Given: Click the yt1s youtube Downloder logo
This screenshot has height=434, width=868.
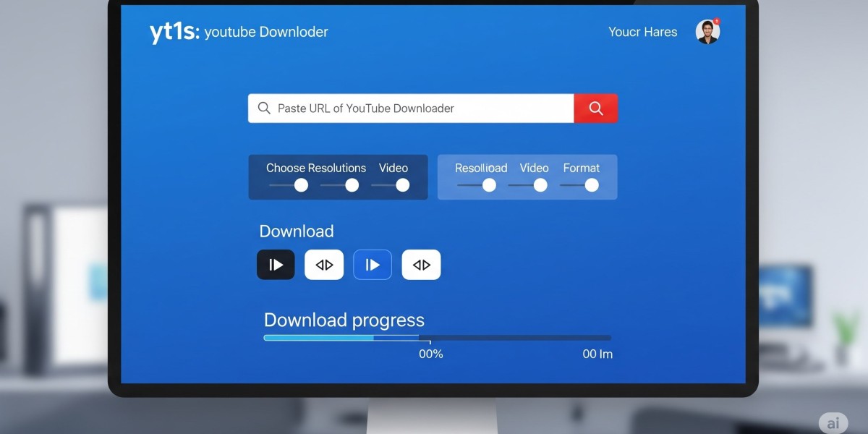Looking at the screenshot, I should pyautogui.click(x=239, y=32).
